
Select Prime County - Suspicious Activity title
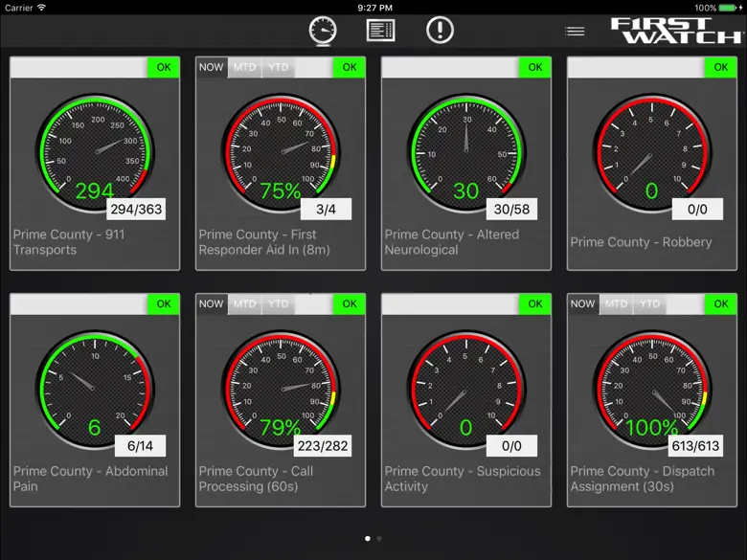coord(463,479)
